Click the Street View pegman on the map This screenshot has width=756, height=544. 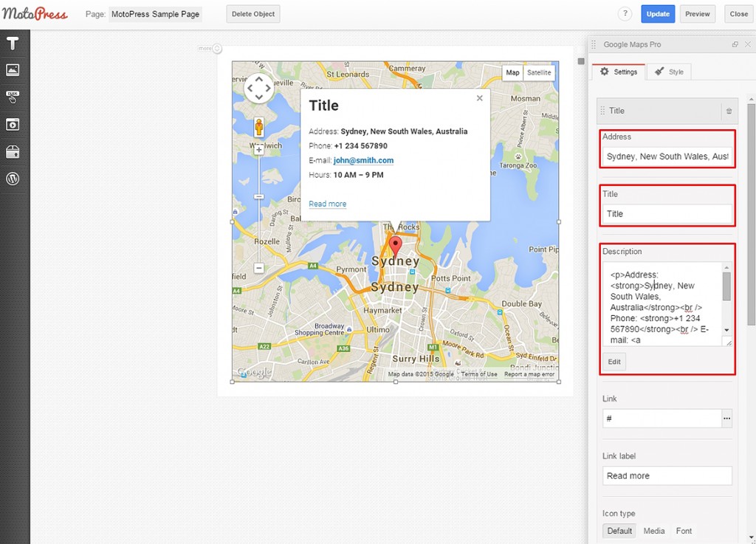click(x=260, y=126)
